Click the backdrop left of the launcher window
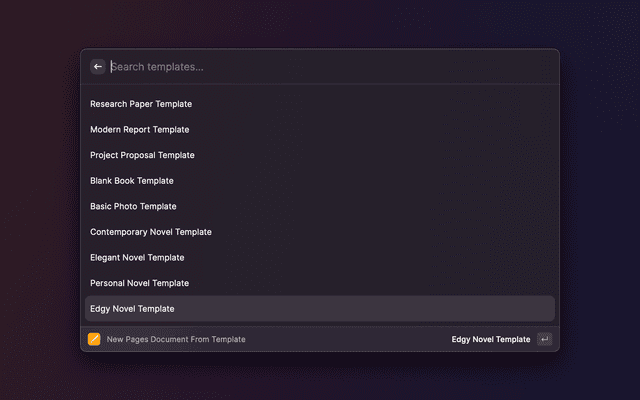 pyautogui.click(x=40, y=200)
